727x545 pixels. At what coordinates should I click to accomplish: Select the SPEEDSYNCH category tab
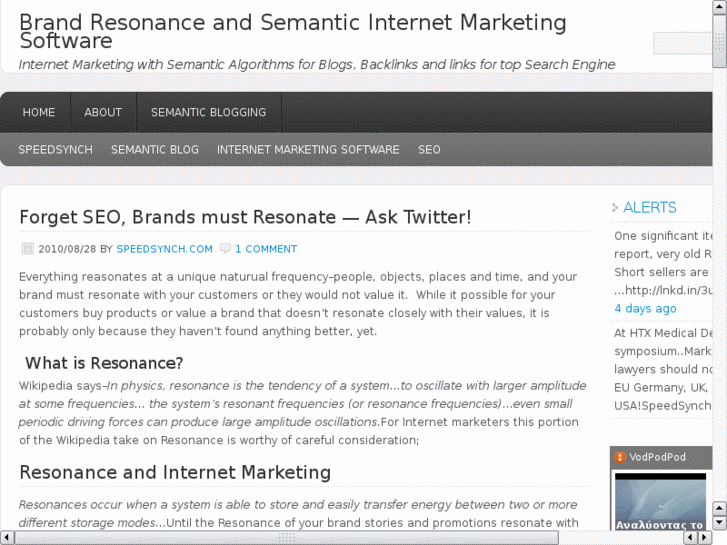coord(55,150)
